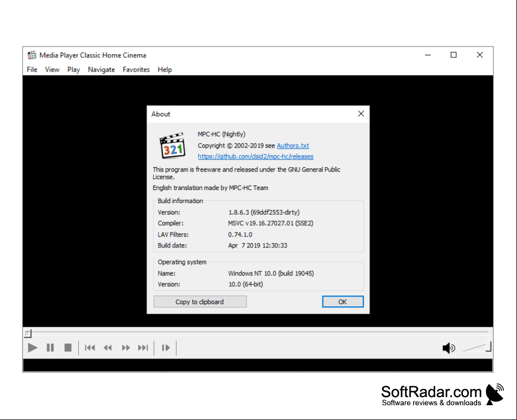The width and height of the screenshot is (517, 420).
Task: Stop playback with the Stop button
Action: coord(68,347)
